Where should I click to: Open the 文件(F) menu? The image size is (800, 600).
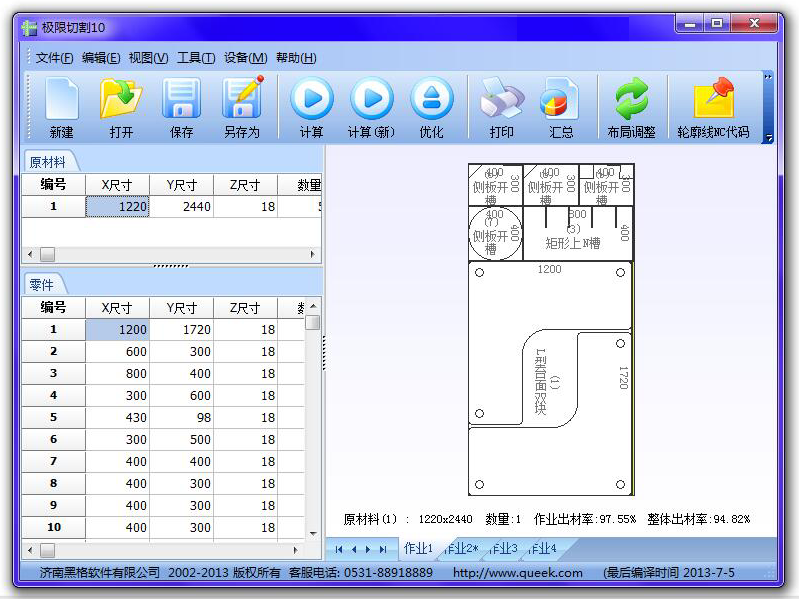pyautogui.click(x=54, y=58)
